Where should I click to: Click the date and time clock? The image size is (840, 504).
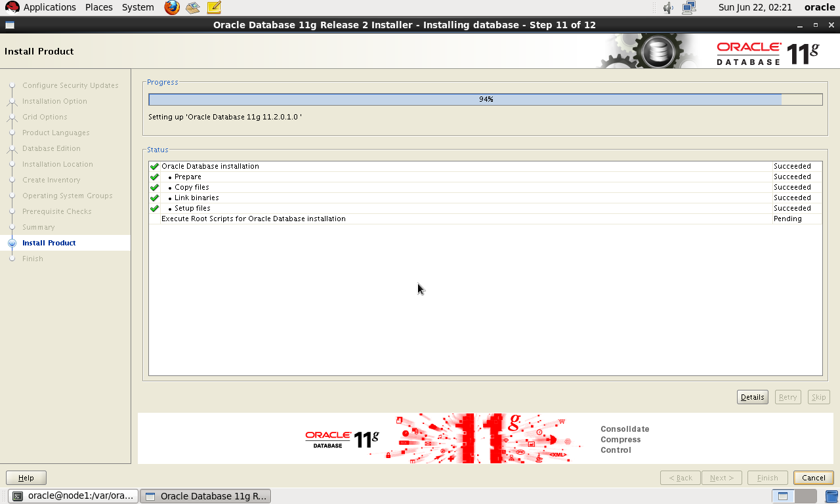point(755,7)
